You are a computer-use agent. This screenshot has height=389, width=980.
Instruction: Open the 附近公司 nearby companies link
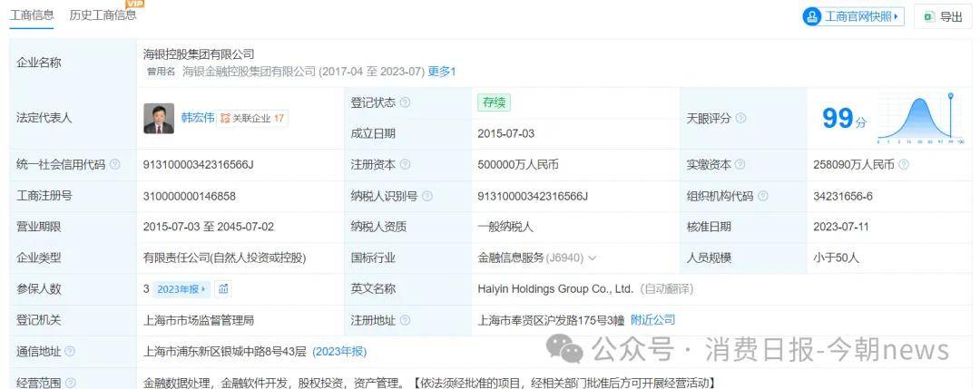(652, 320)
